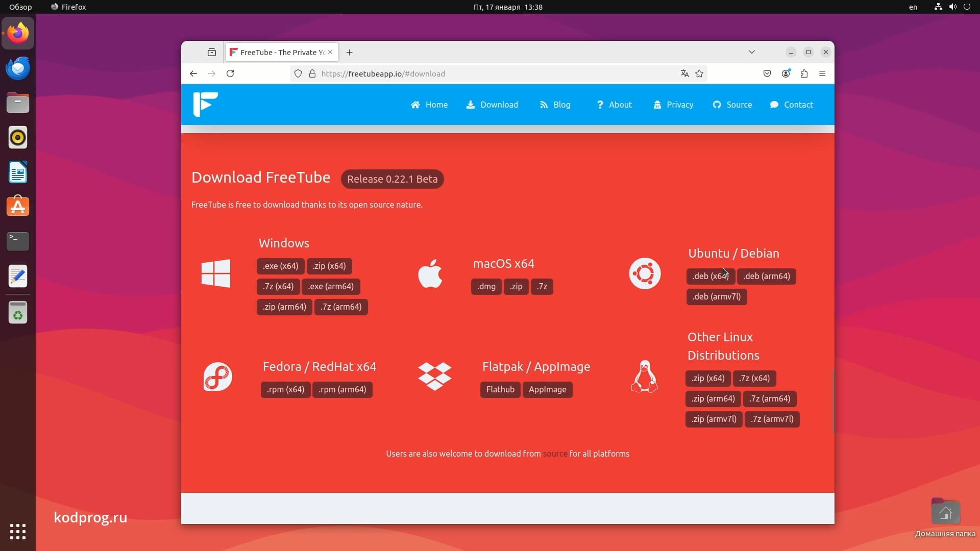Open Trash from the dock
980x551 pixels.
coord(18,312)
